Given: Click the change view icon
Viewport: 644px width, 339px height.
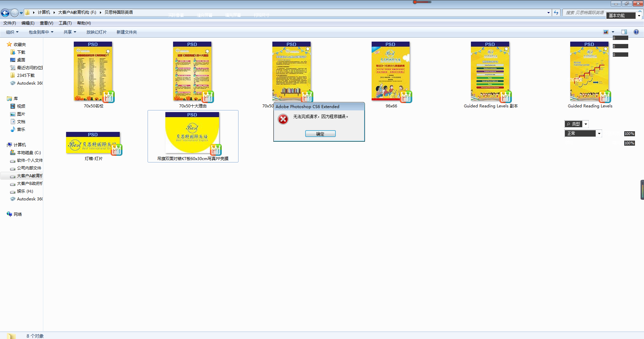Looking at the screenshot, I should [606, 32].
